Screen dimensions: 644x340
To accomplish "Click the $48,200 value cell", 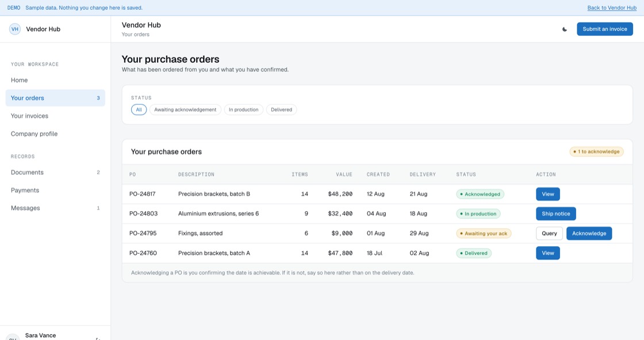I will click(x=340, y=194).
